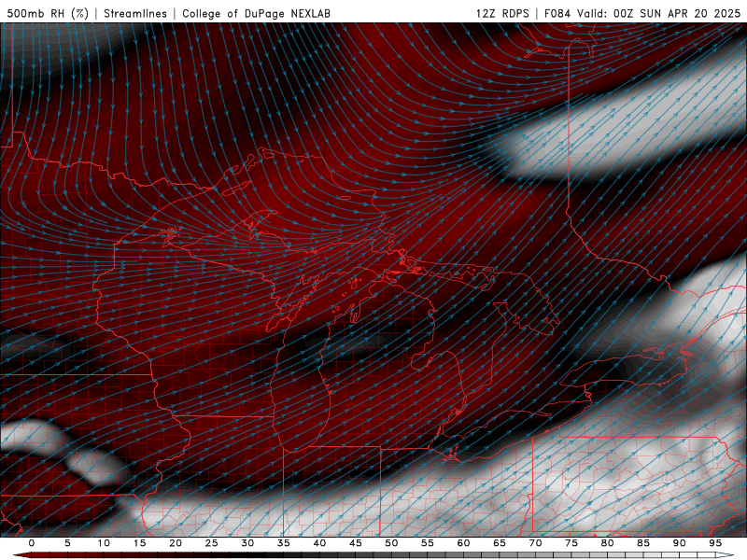
Task: Select the "10" color scale label
Action: (104, 543)
